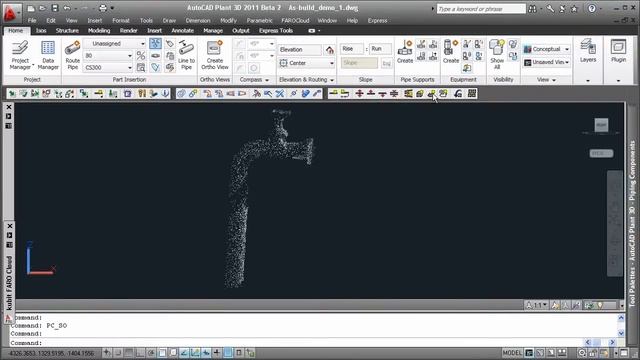Screen dimensions: 640x360
Task: Click Show All visibility tool
Action: click(497, 54)
